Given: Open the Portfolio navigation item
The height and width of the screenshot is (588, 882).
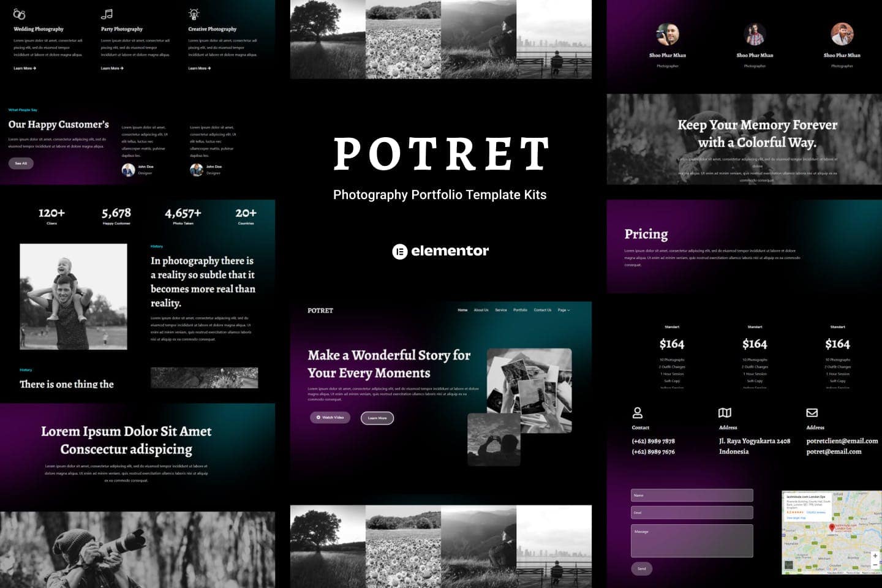Looking at the screenshot, I should [x=520, y=310].
